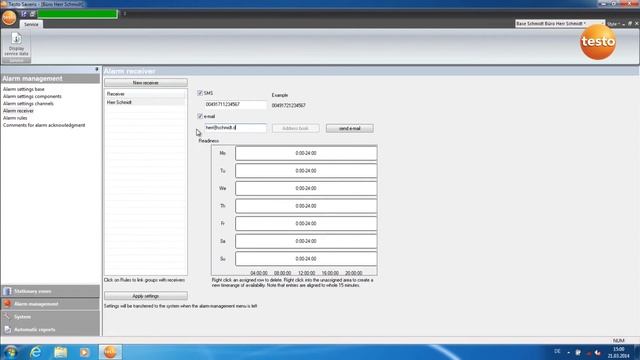Open Windows Media Player from the taskbar
This screenshot has width=640, height=360.
pos(84,352)
